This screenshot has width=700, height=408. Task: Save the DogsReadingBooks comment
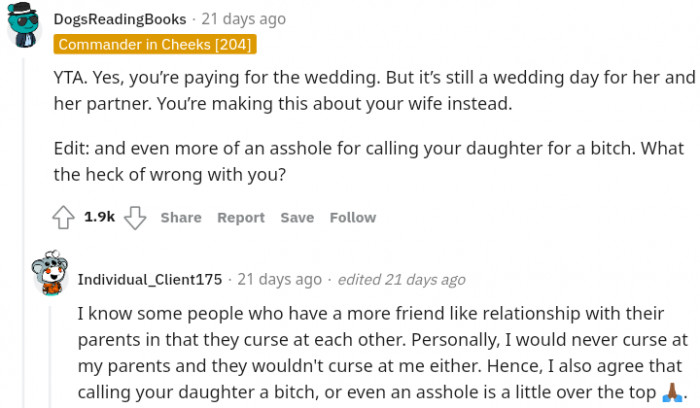point(297,217)
